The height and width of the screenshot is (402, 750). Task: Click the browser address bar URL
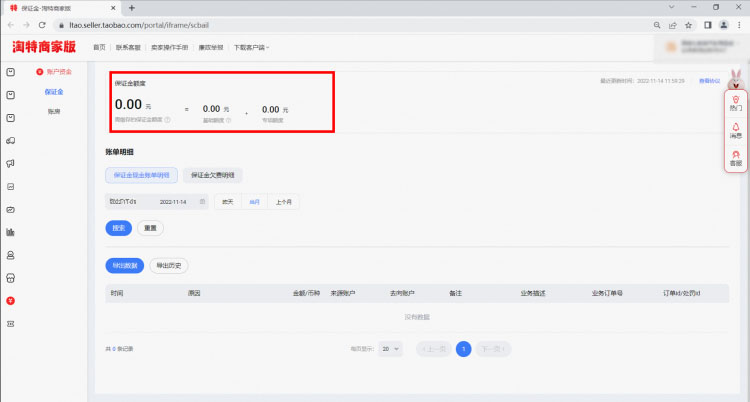pos(139,25)
